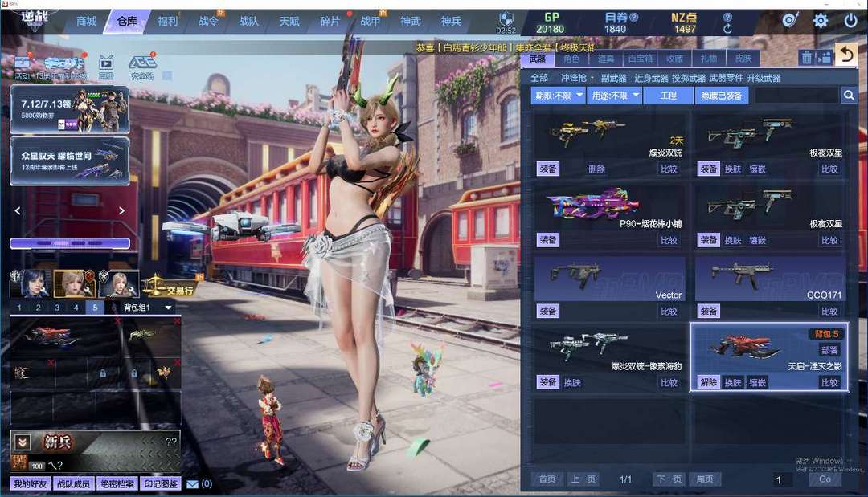Open 我的好友 friends list
The image size is (868, 497).
pyautogui.click(x=30, y=483)
